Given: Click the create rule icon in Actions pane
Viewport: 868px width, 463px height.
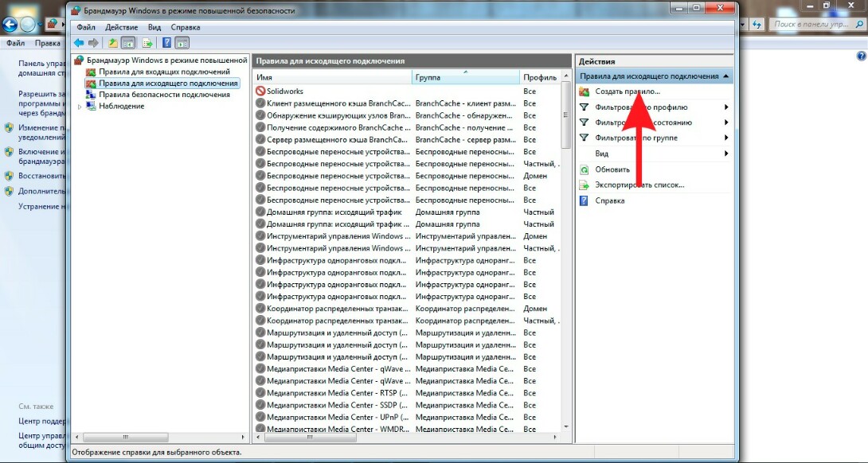Looking at the screenshot, I should click(x=584, y=91).
